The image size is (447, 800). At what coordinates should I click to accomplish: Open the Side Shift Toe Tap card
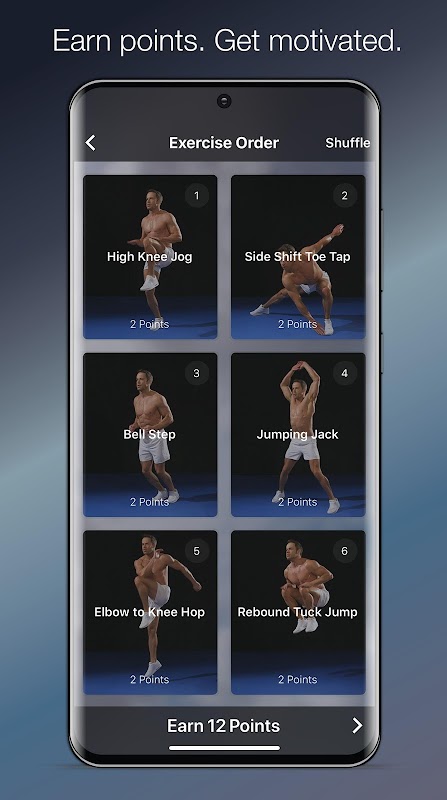tap(298, 257)
